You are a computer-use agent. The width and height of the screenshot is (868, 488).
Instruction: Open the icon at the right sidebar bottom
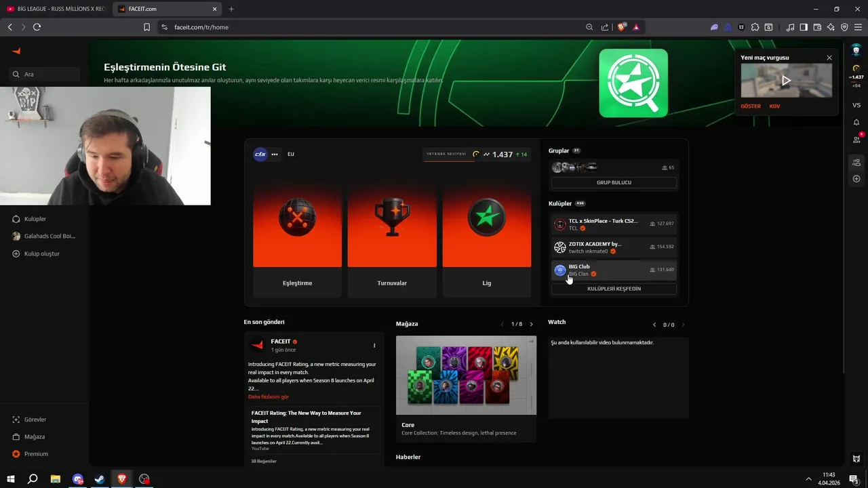point(856,459)
